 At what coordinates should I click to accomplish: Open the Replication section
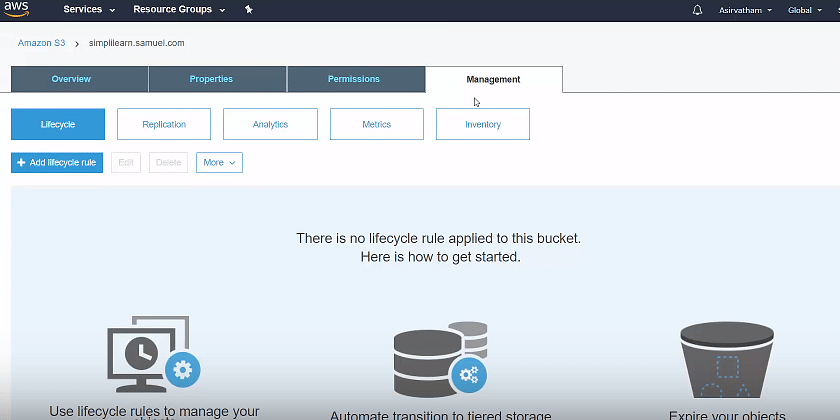[x=164, y=124]
